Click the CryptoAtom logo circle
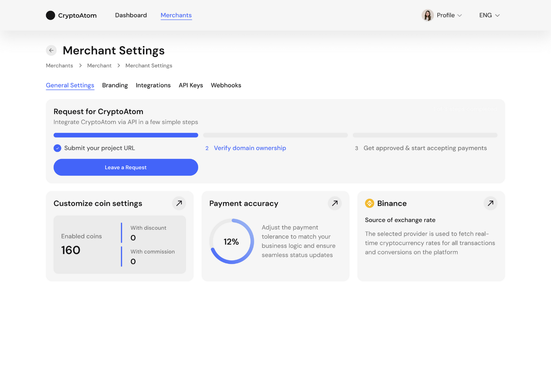The image size is (551, 392). pos(50,15)
